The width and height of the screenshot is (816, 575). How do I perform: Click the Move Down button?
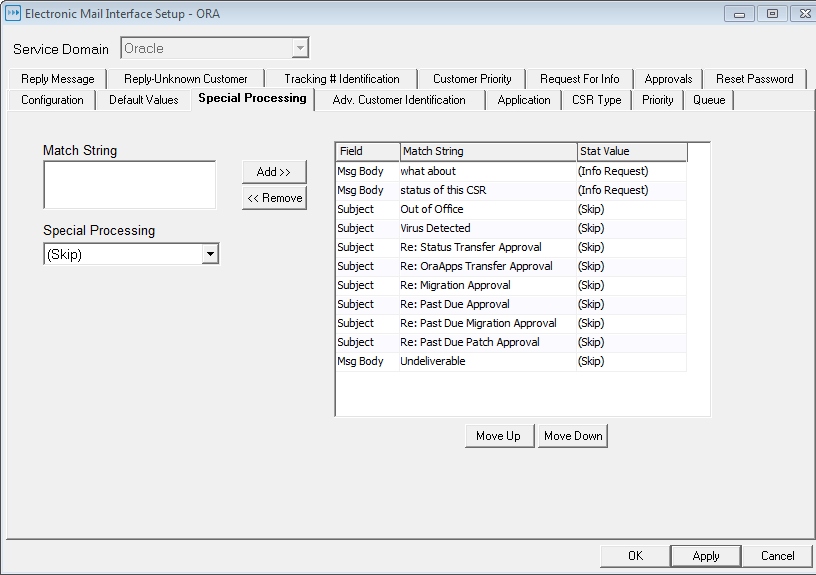point(573,436)
